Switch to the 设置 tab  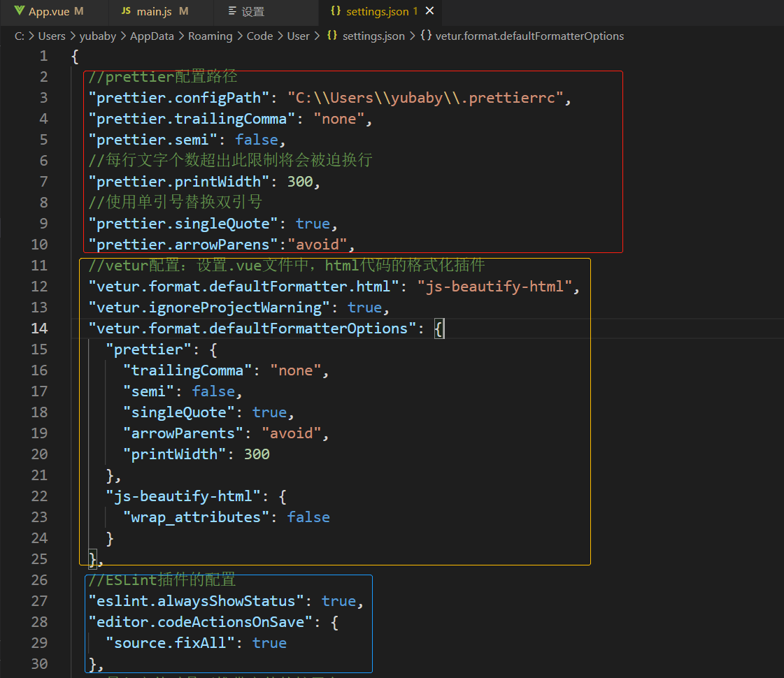[252, 11]
